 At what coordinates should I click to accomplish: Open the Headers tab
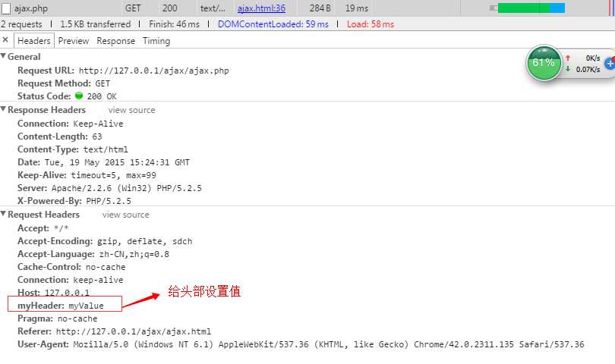tap(33, 41)
